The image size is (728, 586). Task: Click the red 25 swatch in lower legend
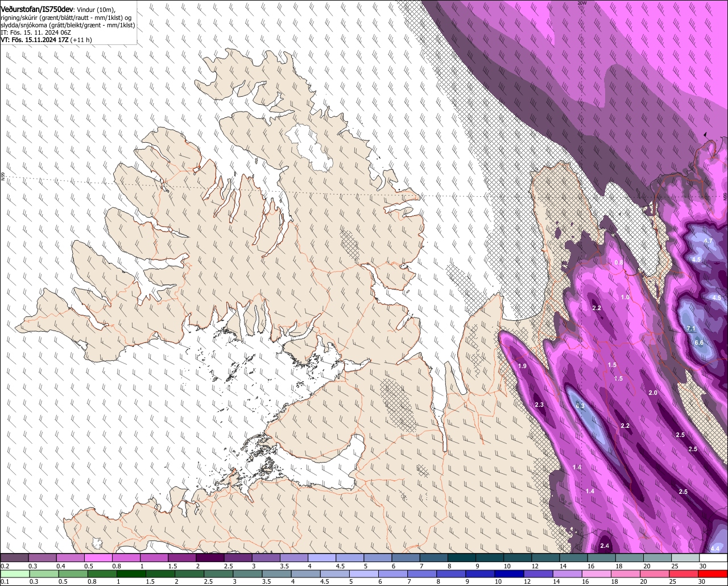pos(684,573)
